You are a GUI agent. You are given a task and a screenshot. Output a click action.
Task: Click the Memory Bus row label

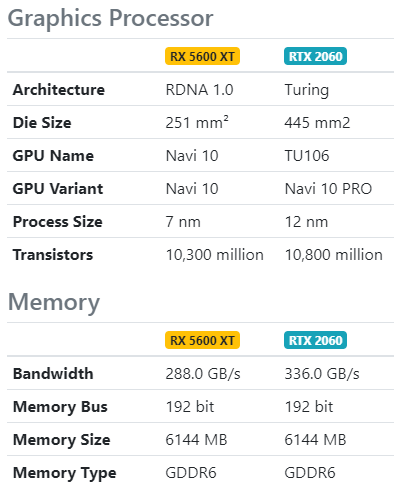(x=60, y=407)
